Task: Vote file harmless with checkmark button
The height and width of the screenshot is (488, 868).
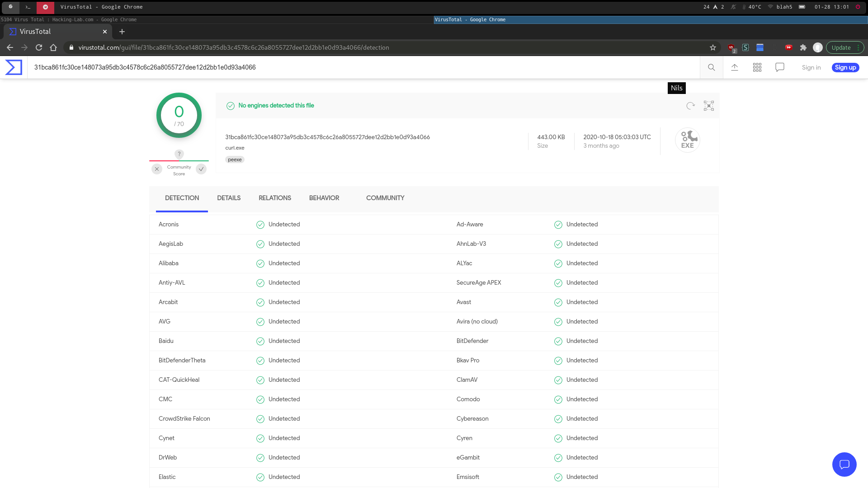Action: [x=201, y=169]
